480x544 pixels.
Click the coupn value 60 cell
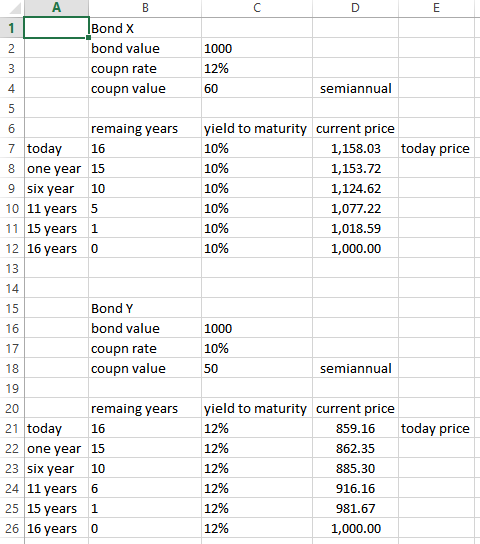[x=257, y=88]
